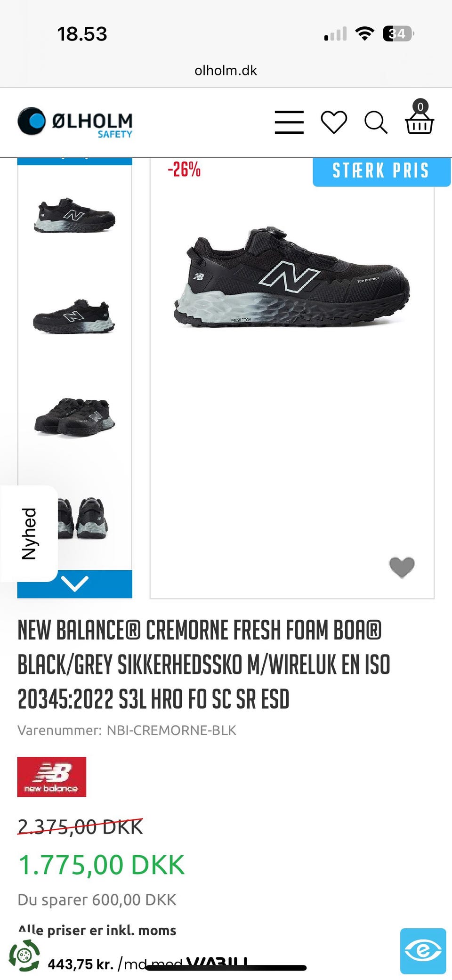Open the hamburger navigation menu
This screenshot has height=980, width=452.
(289, 122)
